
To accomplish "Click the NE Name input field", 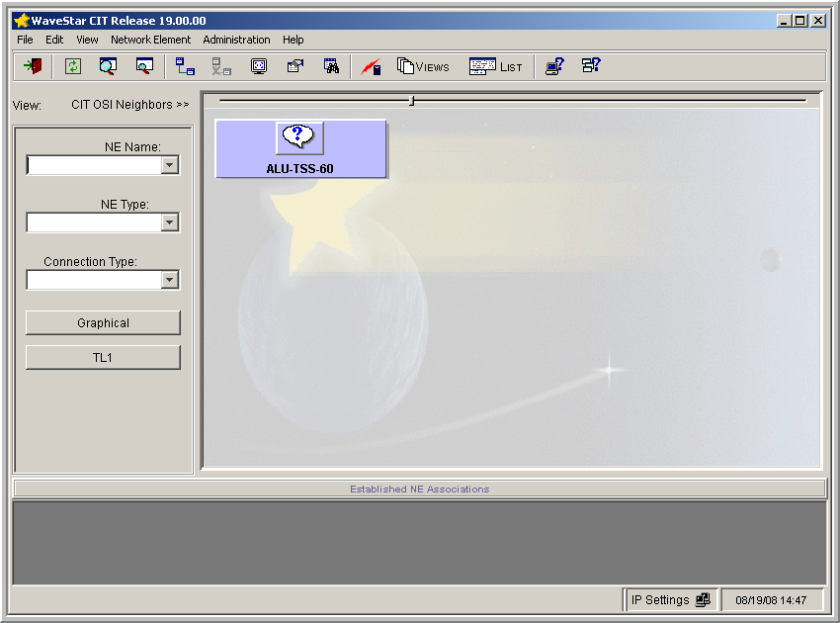I will point(94,165).
